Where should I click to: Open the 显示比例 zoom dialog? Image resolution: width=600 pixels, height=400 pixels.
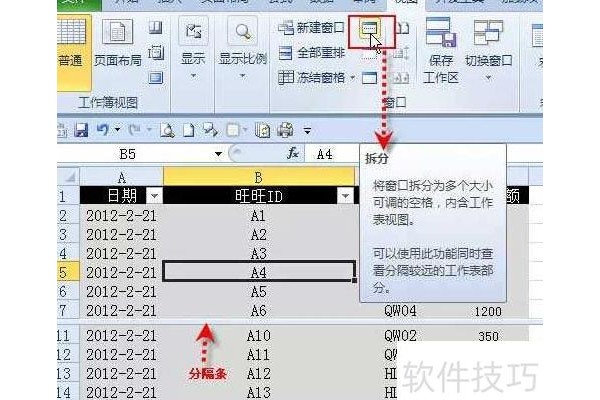(x=243, y=48)
